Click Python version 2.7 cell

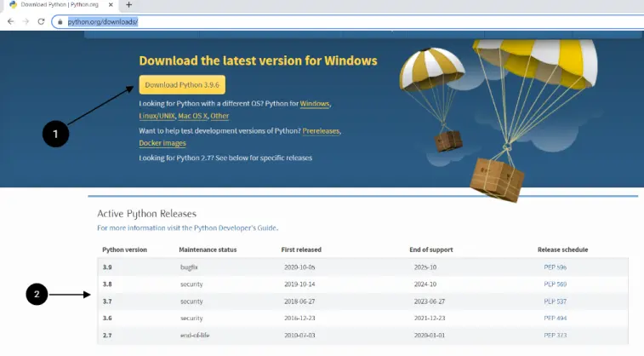(x=107, y=336)
